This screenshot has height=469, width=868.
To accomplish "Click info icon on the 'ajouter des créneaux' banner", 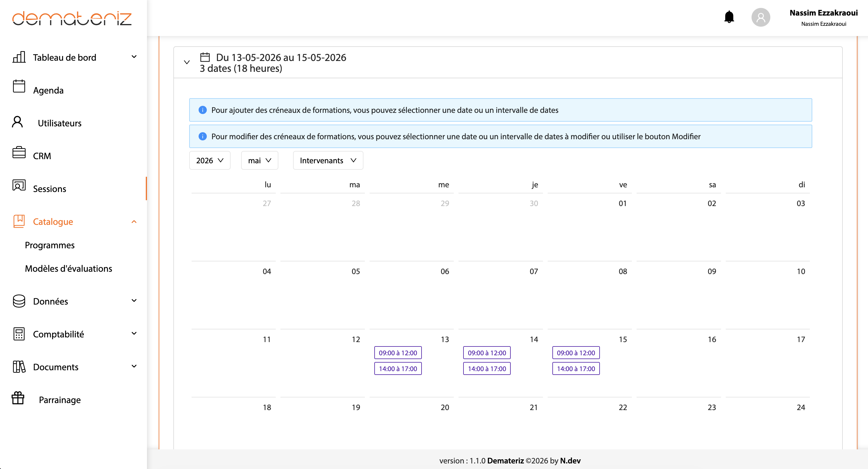I will pos(202,110).
